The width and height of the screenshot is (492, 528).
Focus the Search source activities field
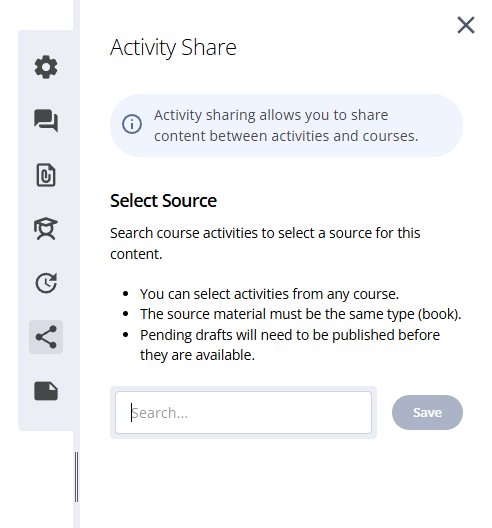pyautogui.click(x=243, y=412)
